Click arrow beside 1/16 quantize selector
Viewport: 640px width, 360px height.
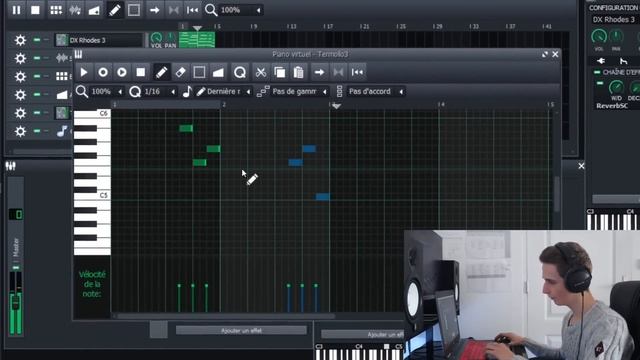[x=173, y=91]
